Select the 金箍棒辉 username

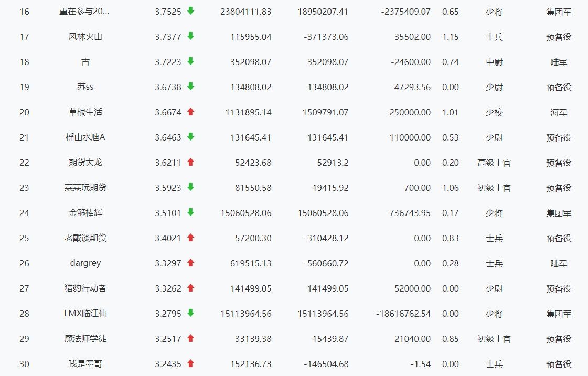click(x=85, y=213)
